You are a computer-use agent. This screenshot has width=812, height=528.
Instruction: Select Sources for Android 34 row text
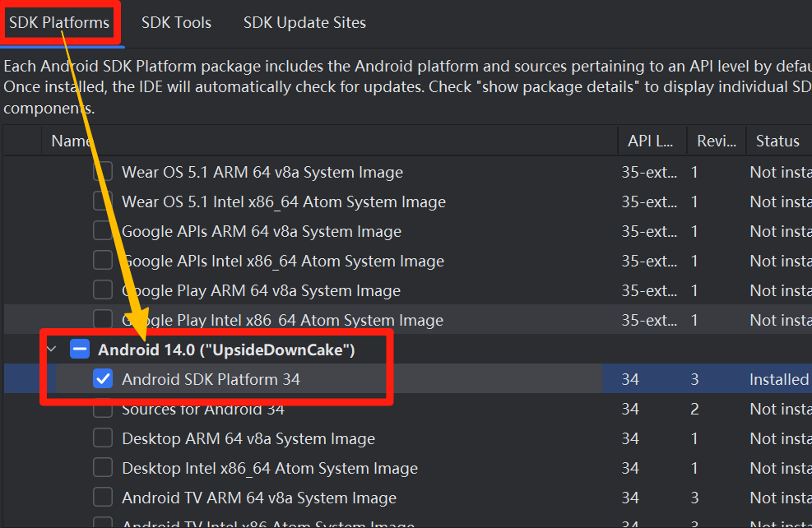203,410
